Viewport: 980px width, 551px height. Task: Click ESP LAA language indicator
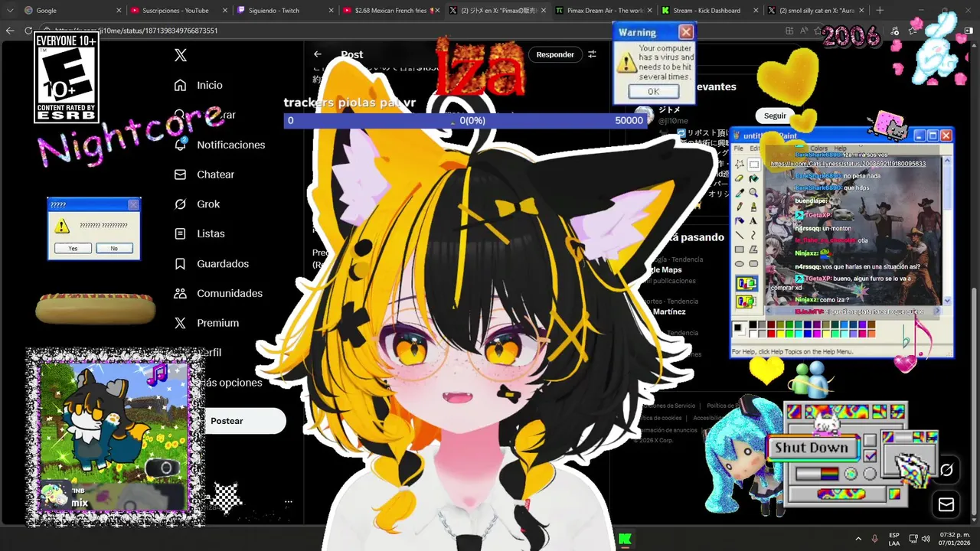tap(894, 540)
